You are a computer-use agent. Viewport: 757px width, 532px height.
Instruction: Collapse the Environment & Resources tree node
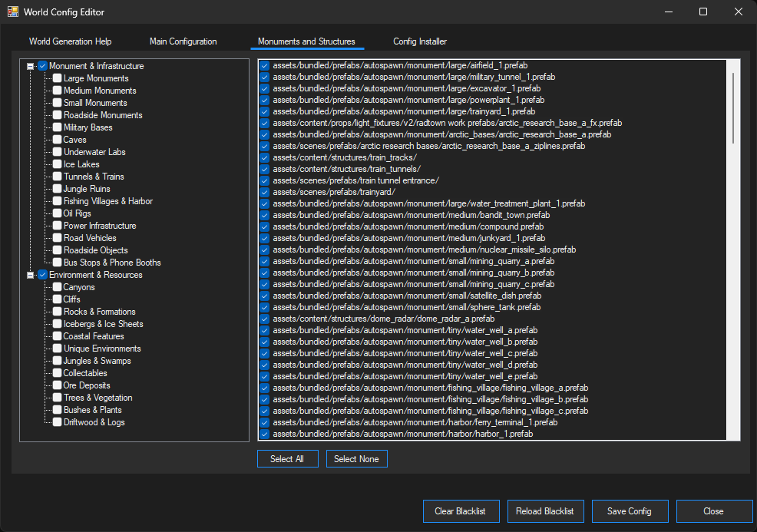tap(29, 274)
